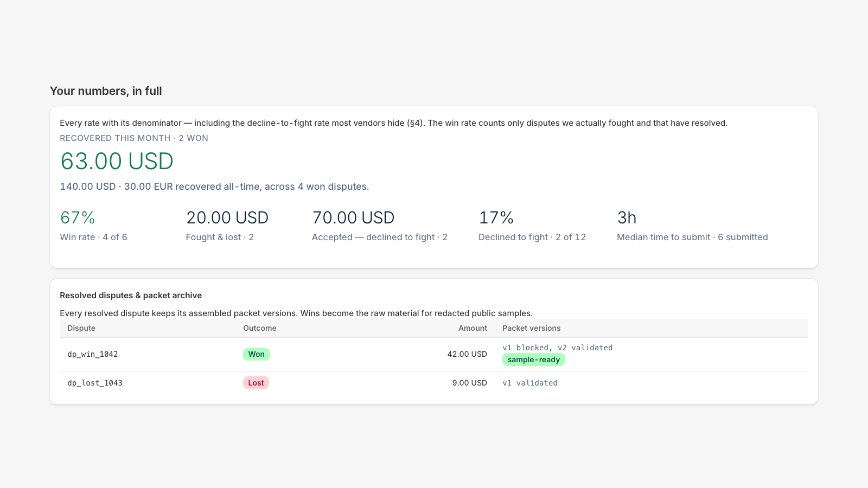Image resolution: width=868 pixels, height=488 pixels.
Task: Select the "Fought & lost · 2" label
Action: click(220, 237)
